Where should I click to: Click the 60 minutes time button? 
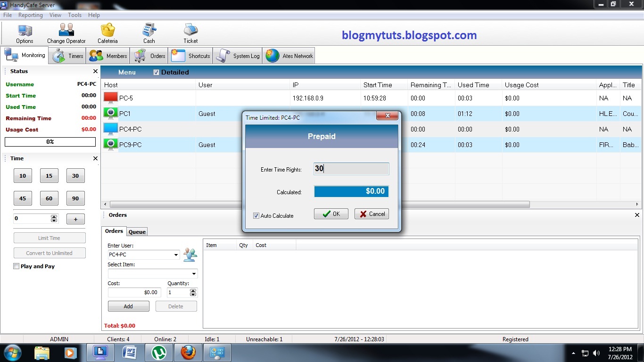click(49, 198)
